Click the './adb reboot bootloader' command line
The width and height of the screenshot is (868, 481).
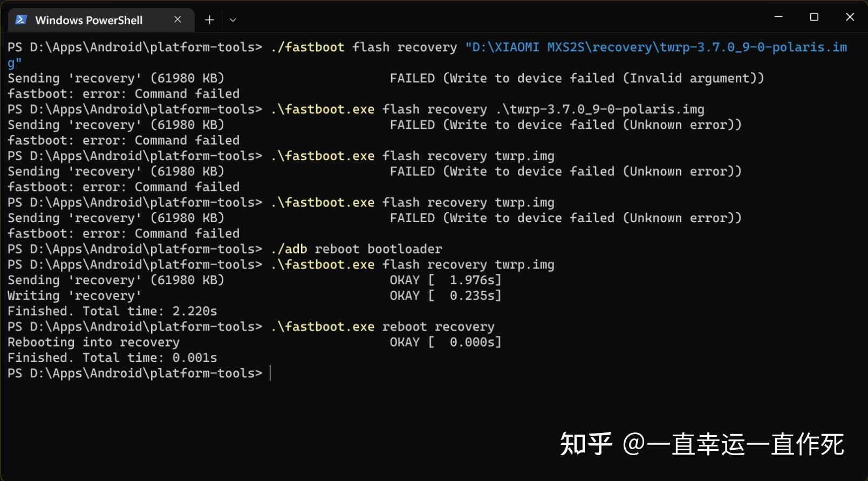tap(356, 249)
